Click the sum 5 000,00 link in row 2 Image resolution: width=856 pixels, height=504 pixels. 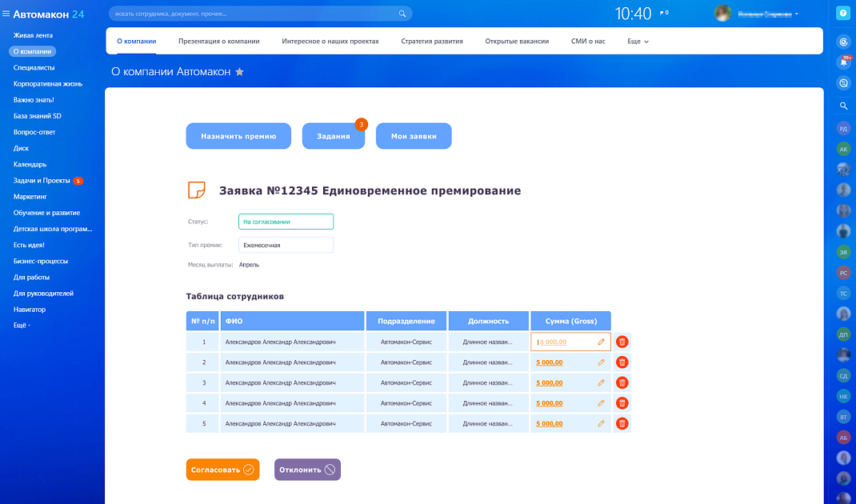[550, 362]
